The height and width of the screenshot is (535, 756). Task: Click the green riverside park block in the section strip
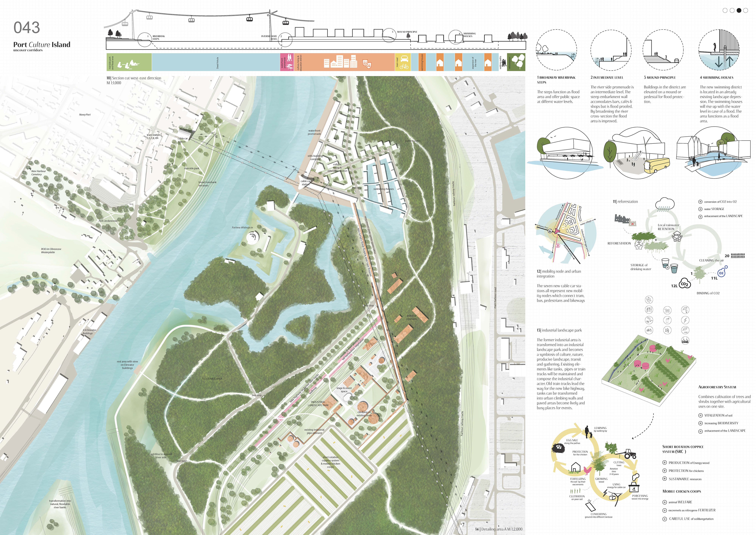click(x=129, y=62)
